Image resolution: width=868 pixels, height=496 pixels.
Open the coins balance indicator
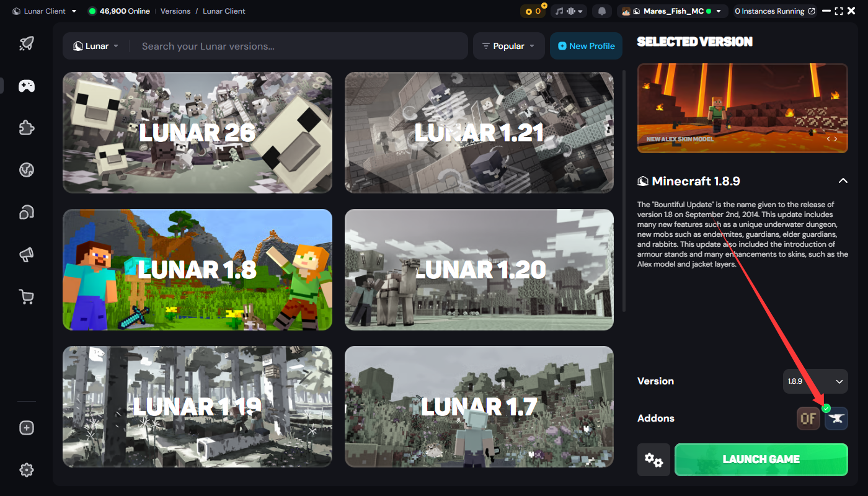(533, 11)
